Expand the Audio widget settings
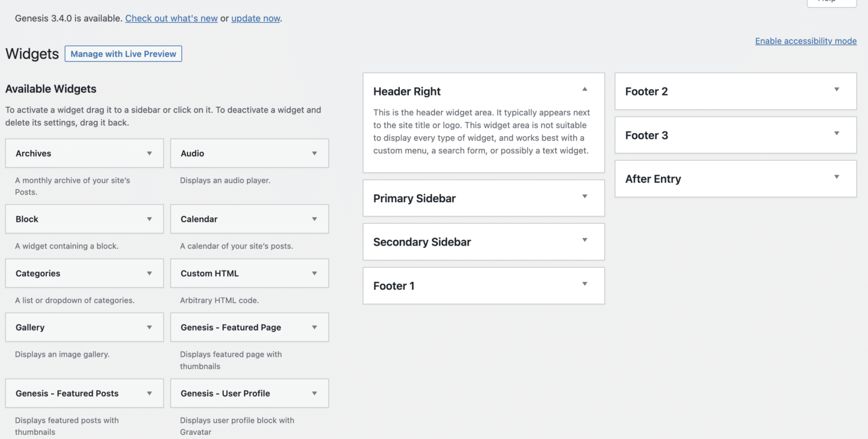The height and width of the screenshot is (439, 868). (314, 153)
